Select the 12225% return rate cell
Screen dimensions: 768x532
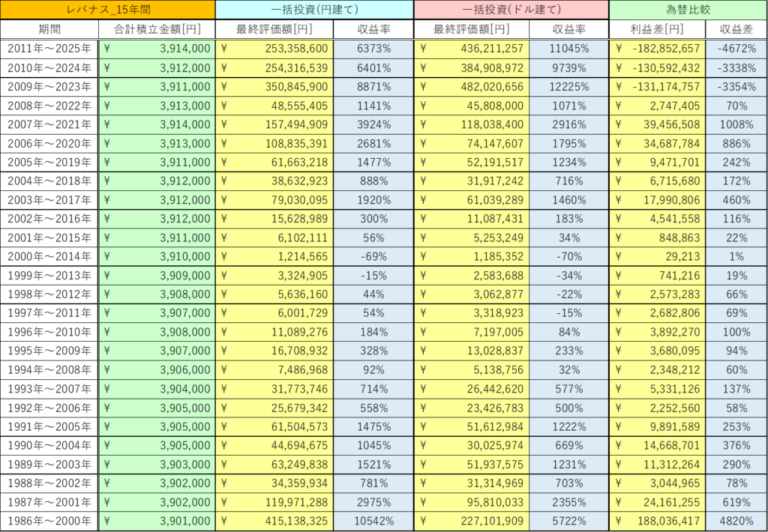coord(569,86)
